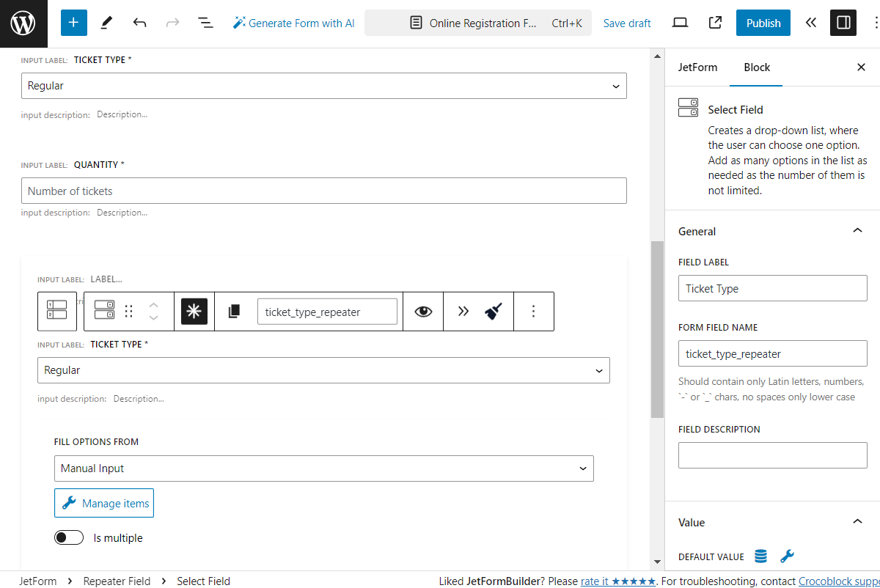This screenshot has height=588, width=880.
Task: Click the broom clear icon in toolbar
Action: [493, 311]
